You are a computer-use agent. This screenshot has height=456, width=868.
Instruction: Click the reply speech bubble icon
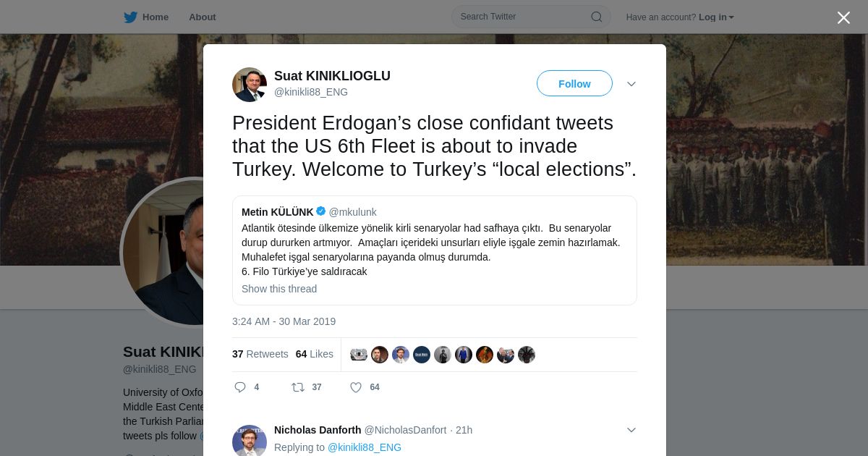(241, 387)
